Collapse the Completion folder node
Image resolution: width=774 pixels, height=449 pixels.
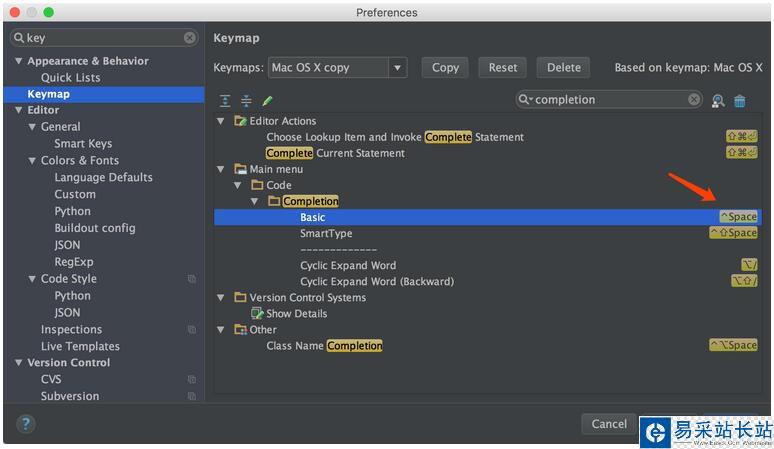255,201
